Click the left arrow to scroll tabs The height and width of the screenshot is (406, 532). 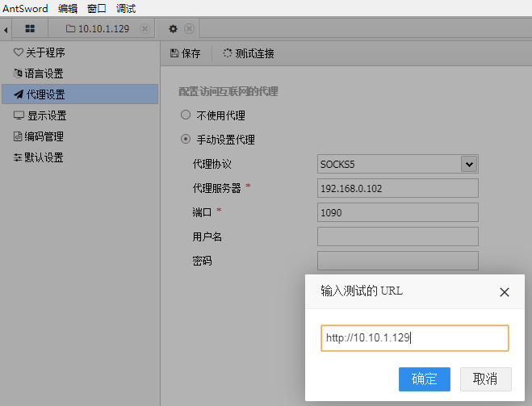tap(6, 30)
